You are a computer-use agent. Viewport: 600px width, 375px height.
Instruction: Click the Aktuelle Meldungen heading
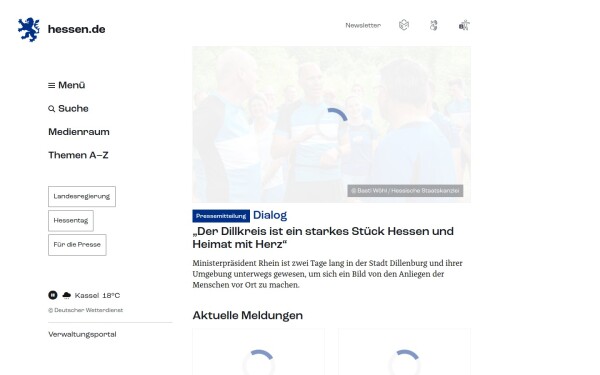(x=248, y=315)
